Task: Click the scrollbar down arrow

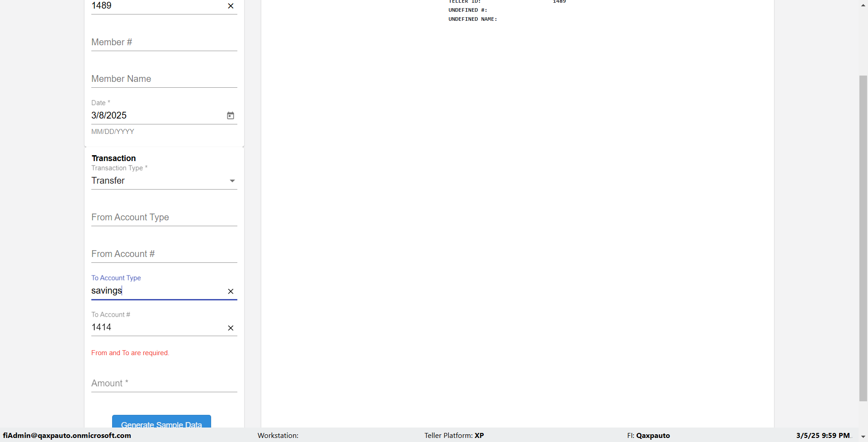Action: coord(863,437)
